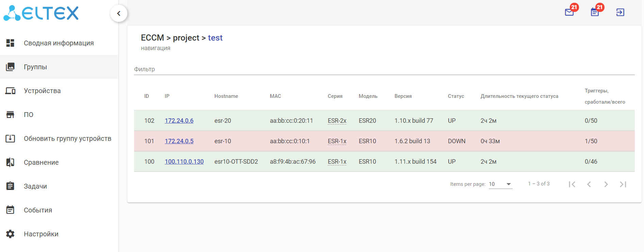Go to the next page

pos(606,184)
